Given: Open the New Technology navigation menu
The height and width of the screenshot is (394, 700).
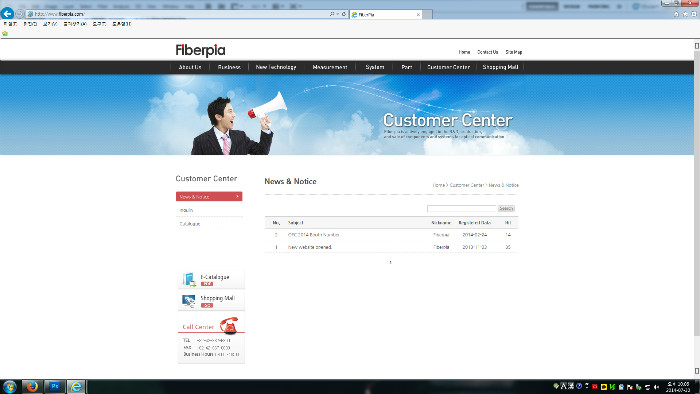Looking at the screenshot, I should point(276,67).
